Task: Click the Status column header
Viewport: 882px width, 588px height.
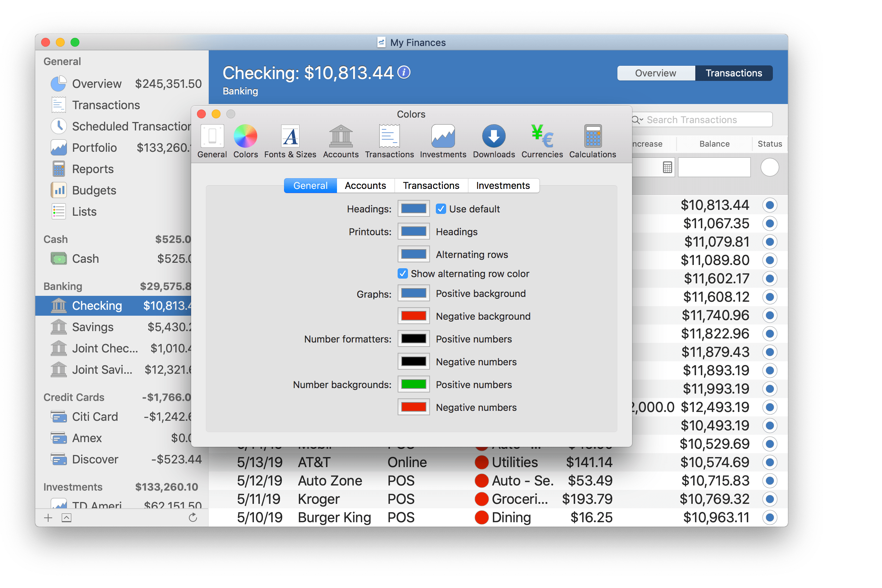Action: tap(770, 144)
